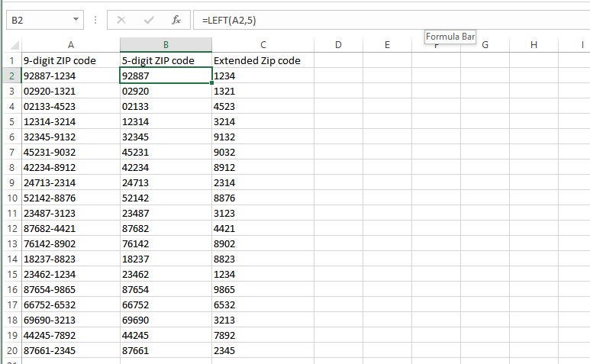Select column D header
Image resolution: width=590 pixels, height=364 pixels.
pyautogui.click(x=338, y=45)
